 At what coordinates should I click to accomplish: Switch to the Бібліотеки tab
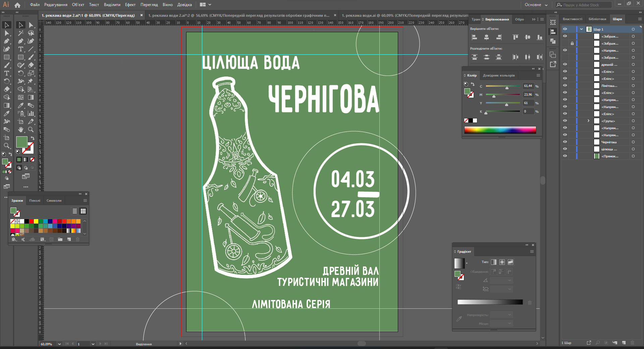597,19
